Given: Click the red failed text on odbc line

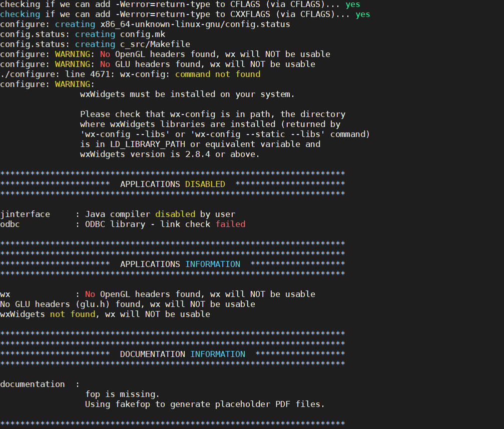Looking at the screenshot, I should (x=230, y=224).
